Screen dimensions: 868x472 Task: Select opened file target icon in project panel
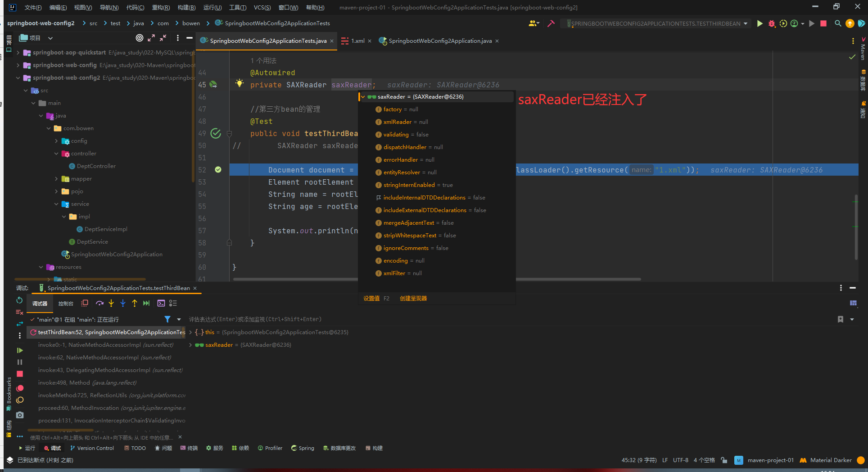point(140,38)
